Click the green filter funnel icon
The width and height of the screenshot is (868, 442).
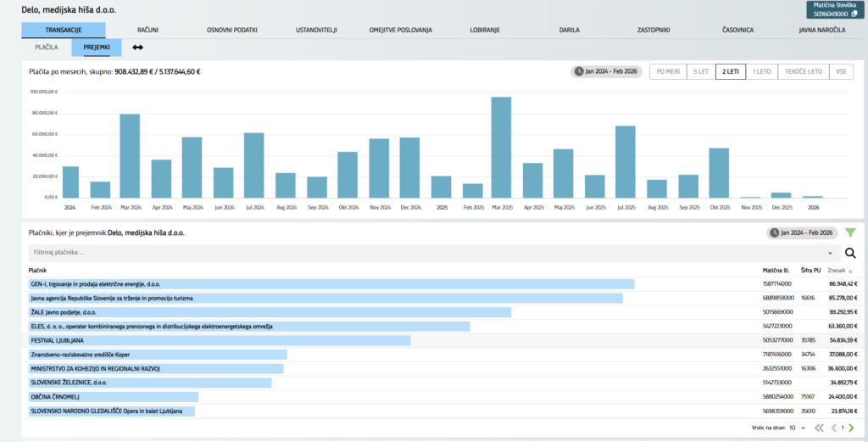click(x=850, y=232)
